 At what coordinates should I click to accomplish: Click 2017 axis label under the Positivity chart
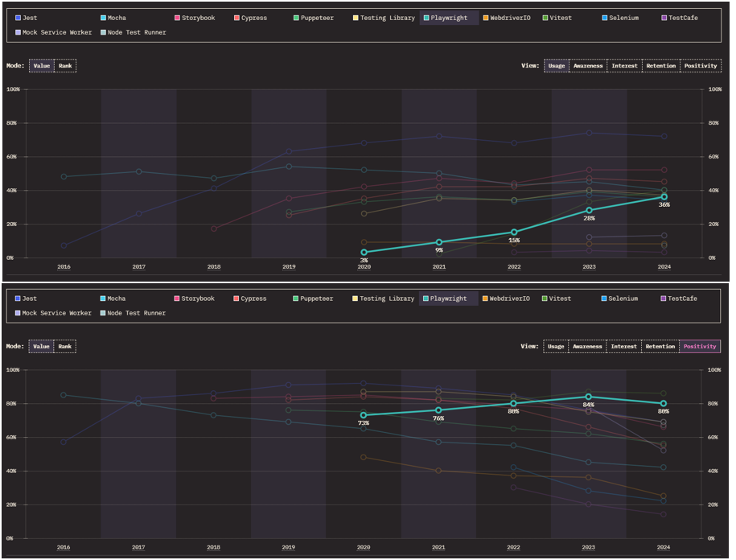[x=138, y=547]
